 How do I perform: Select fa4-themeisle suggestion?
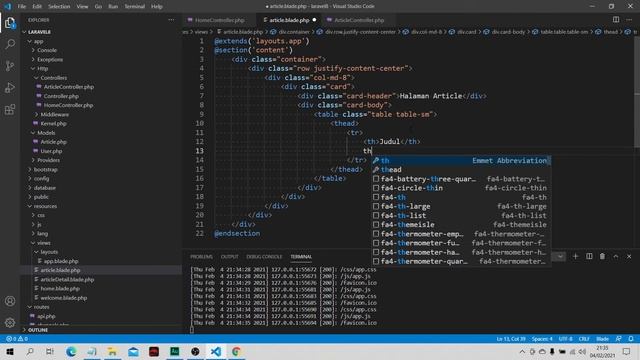coord(461,224)
